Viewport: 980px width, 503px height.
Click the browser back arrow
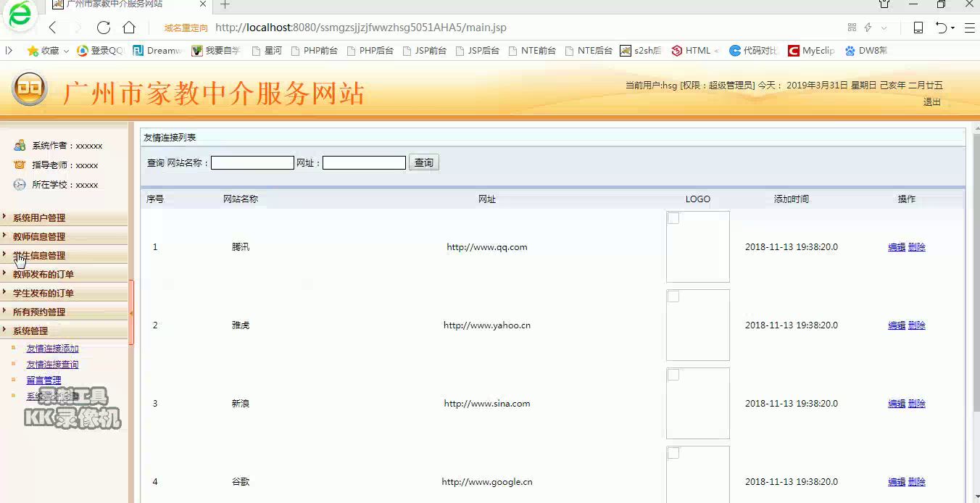tap(52, 28)
